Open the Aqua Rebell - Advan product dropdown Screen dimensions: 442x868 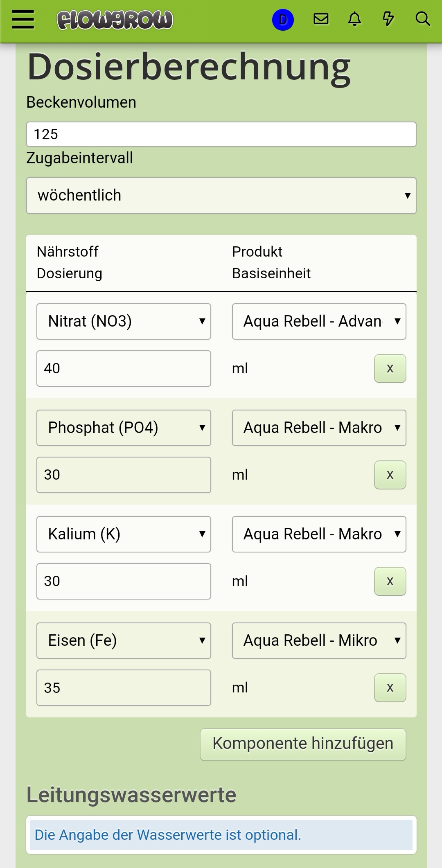319,321
